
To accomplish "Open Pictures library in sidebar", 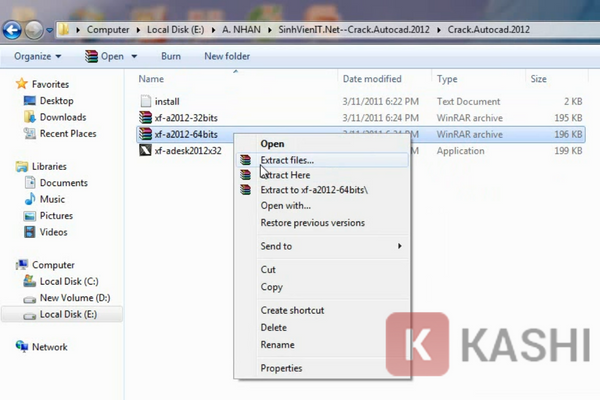I will [x=56, y=216].
